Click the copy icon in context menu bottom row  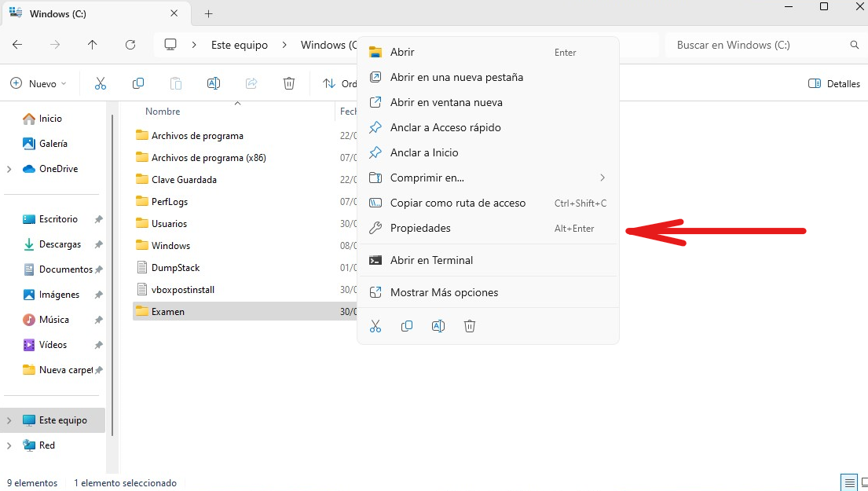point(407,326)
